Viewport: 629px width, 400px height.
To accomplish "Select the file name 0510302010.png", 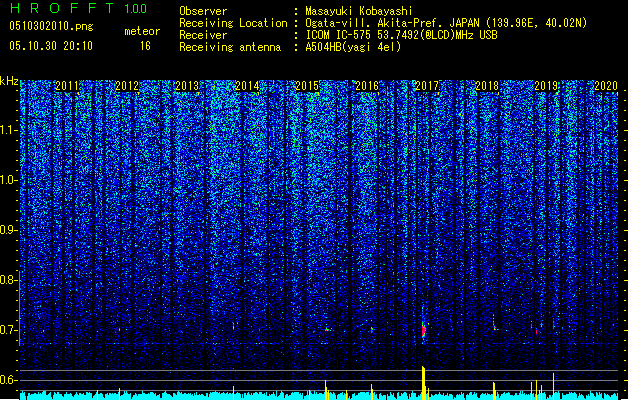I will pyautogui.click(x=51, y=26).
